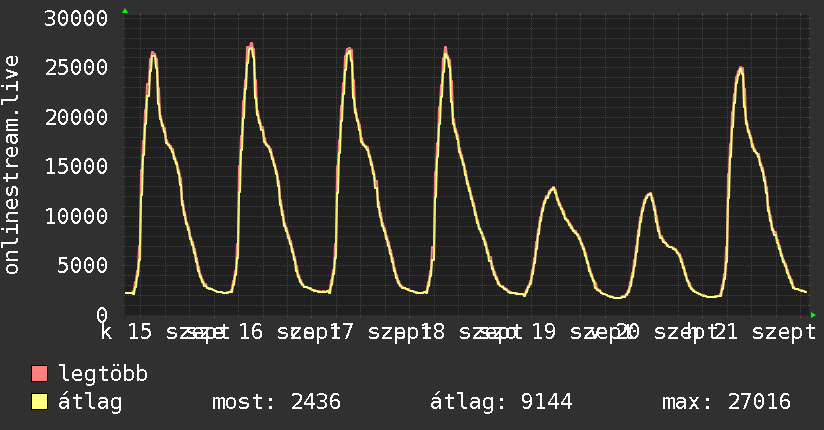Click the 5000 y-axis label
The image size is (824, 430).
83,265
